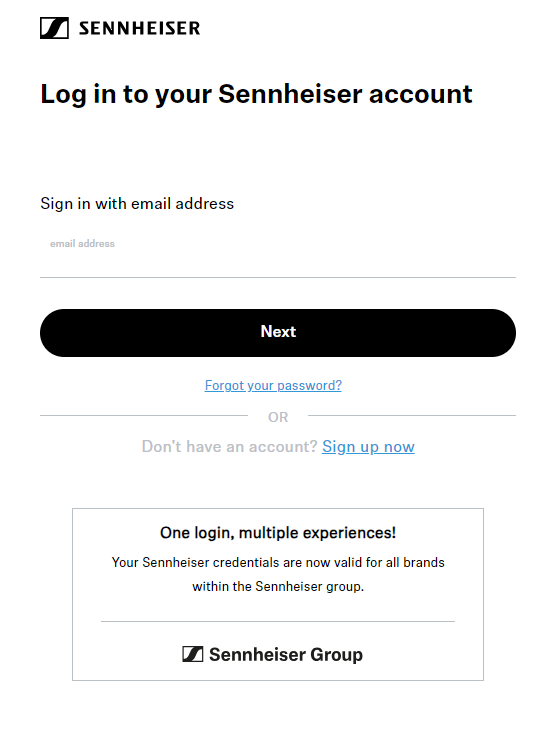
Task: Open the 'Forgot your password?' link
Action: tap(273, 386)
